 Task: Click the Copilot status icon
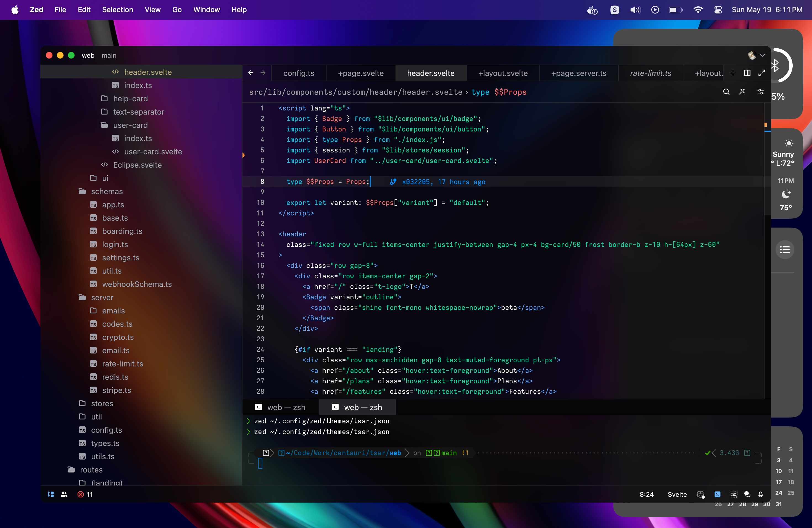coord(700,494)
